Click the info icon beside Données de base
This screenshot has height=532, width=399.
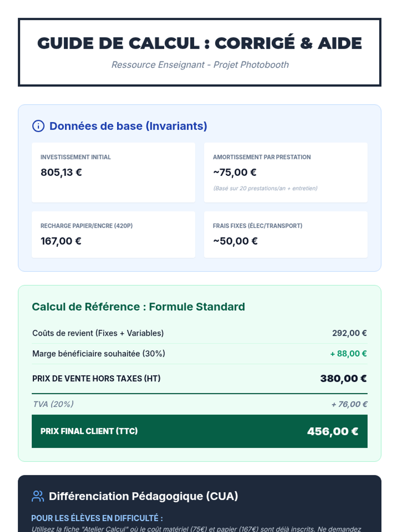click(38, 126)
